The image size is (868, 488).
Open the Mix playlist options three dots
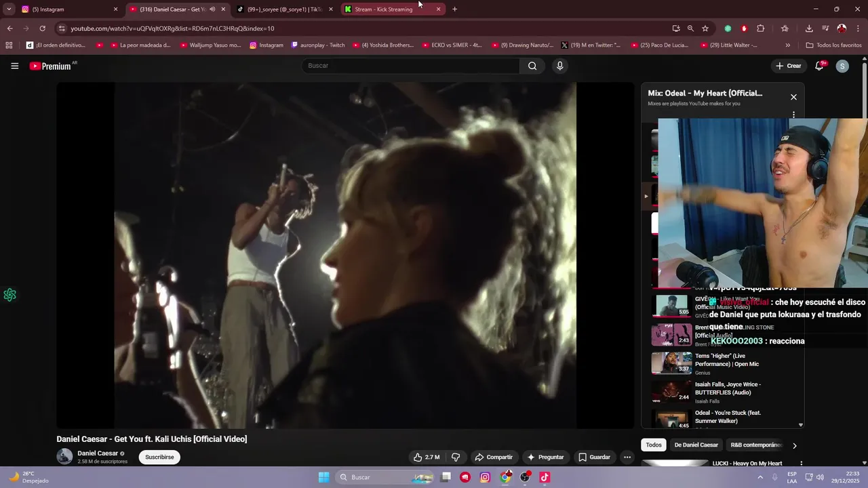click(793, 115)
